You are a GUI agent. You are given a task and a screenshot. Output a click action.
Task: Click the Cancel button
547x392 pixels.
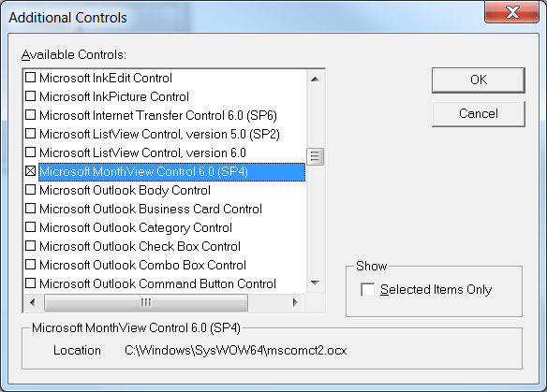(479, 114)
